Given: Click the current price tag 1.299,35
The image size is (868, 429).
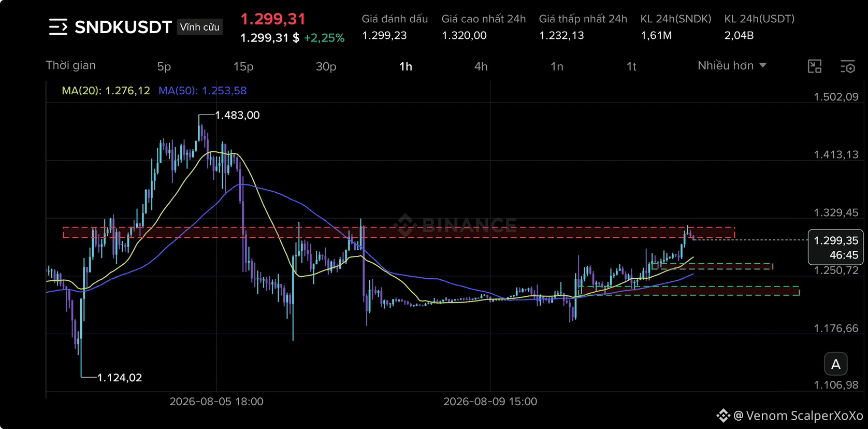Looking at the screenshot, I should pos(836,240).
